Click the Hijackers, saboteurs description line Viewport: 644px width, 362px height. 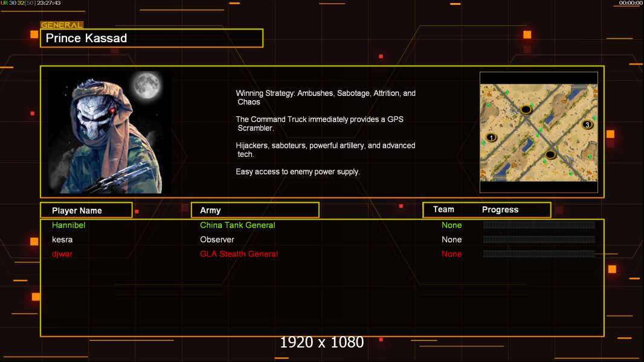(x=325, y=150)
